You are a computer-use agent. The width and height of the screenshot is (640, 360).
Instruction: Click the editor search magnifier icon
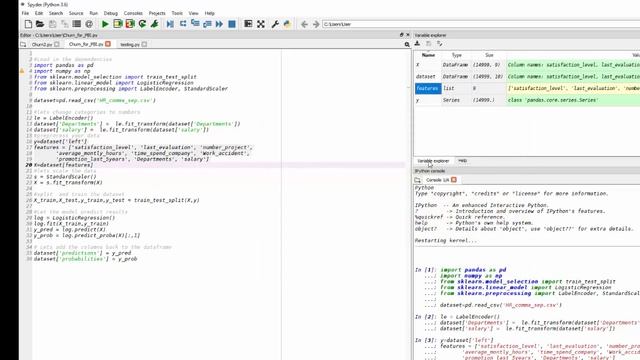(407, 44)
